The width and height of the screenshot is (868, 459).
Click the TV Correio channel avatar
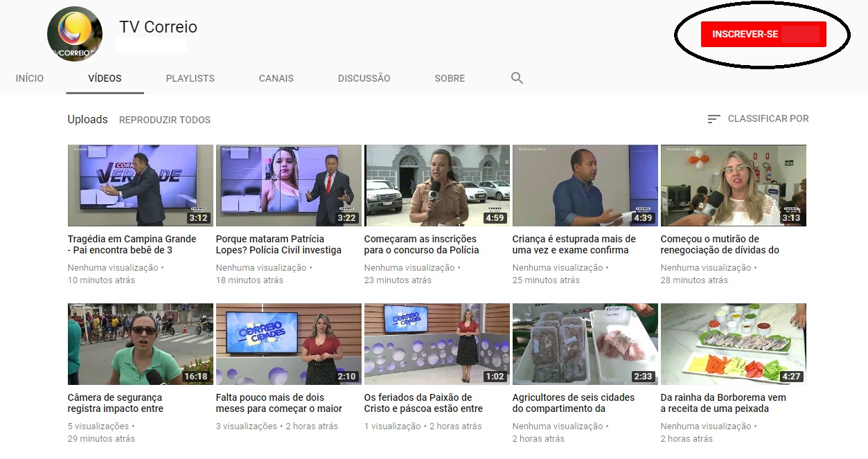75,33
